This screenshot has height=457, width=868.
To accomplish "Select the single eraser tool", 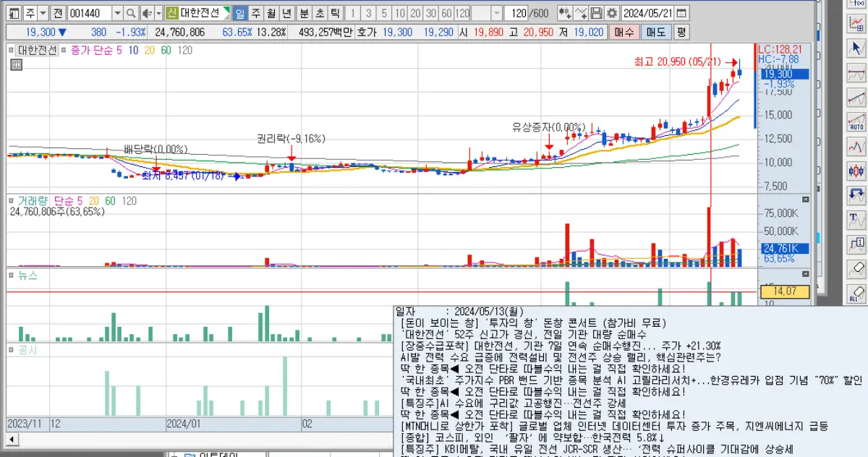I will (857, 269).
